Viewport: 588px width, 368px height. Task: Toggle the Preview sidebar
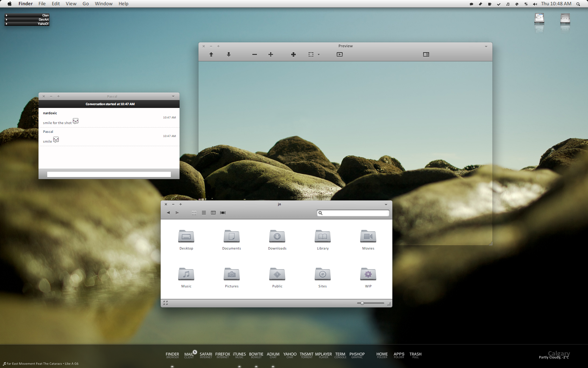pos(426,54)
